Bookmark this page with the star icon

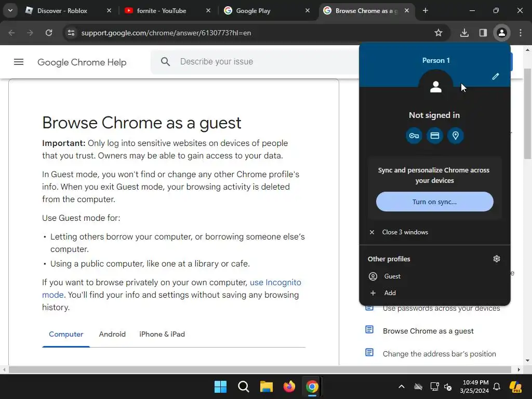438,33
